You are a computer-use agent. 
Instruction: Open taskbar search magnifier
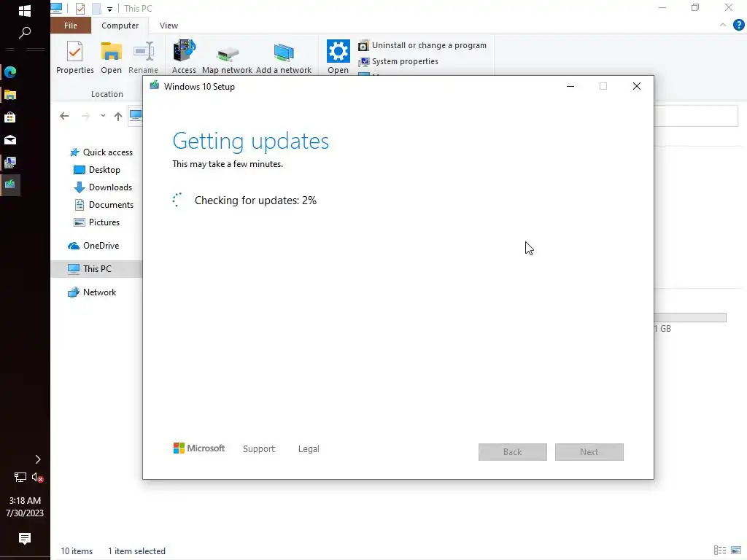point(24,32)
